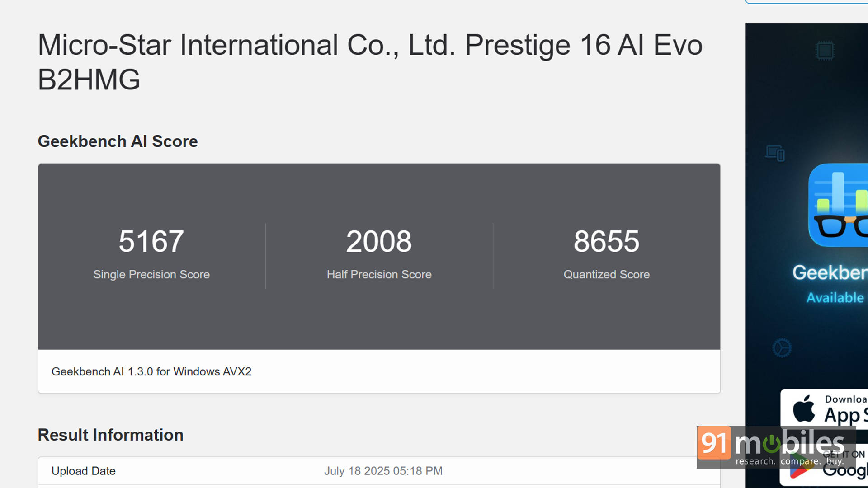Image resolution: width=868 pixels, height=488 pixels.
Task: Click the Geekbench AI Score heading
Action: pos(118,141)
